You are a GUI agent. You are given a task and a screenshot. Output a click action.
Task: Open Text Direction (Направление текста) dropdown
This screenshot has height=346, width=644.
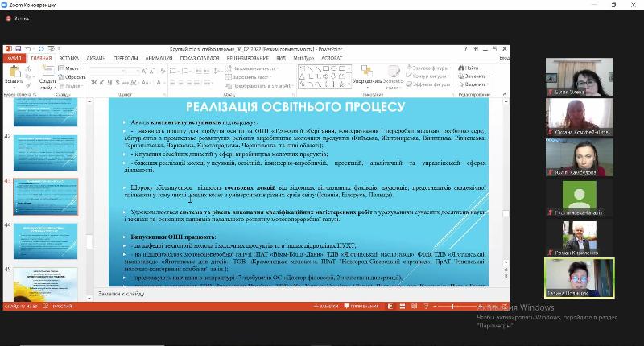252,68
